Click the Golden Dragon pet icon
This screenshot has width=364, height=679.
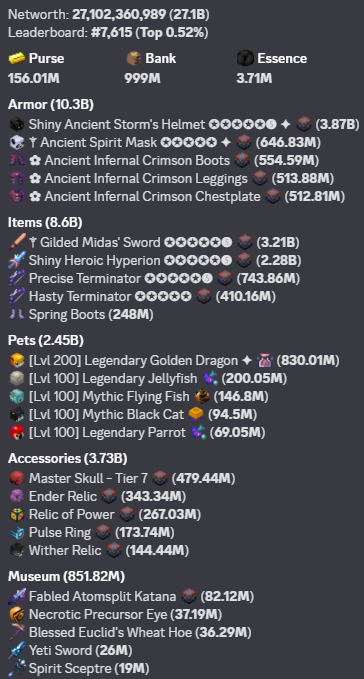(x=17, y=360)
